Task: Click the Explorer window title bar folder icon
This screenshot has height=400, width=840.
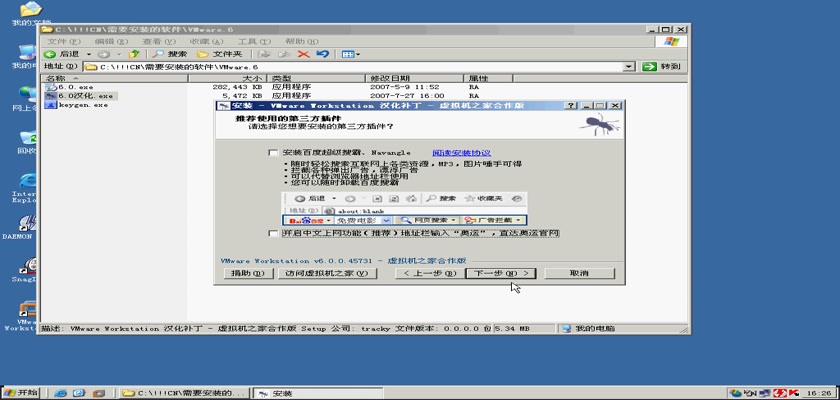Action: click(48, 29)
